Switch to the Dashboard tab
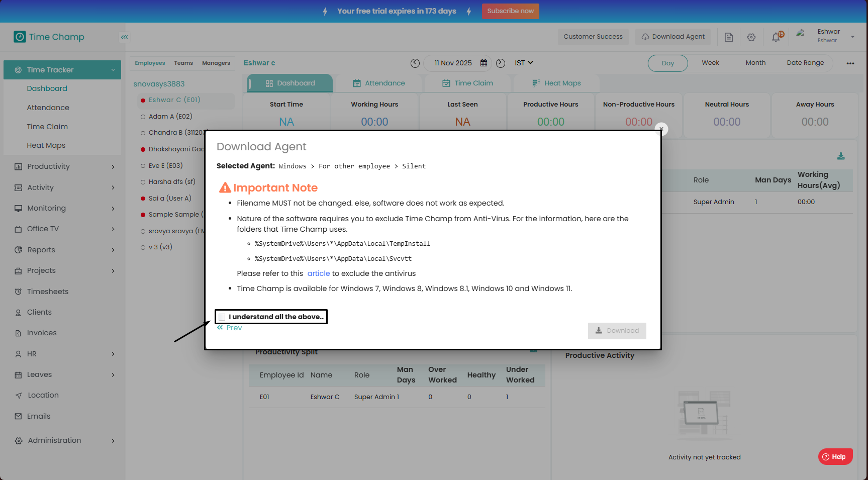 coord(290,83)
